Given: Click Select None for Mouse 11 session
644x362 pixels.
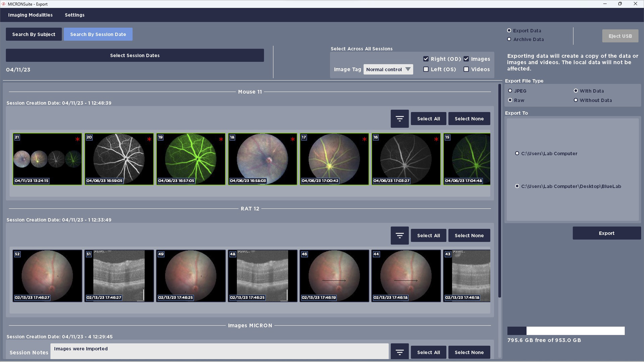Looking at the screenshot, I should click(x=469, y=119).
